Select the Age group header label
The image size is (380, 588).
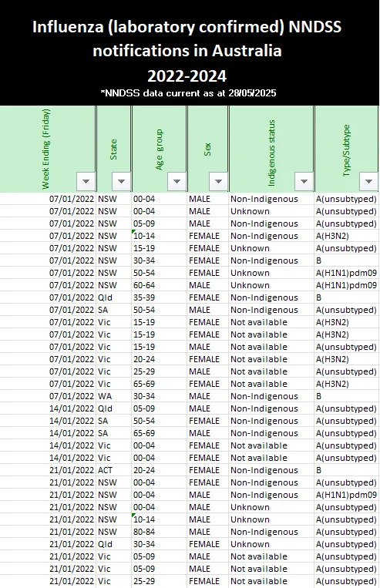[160, 150]
